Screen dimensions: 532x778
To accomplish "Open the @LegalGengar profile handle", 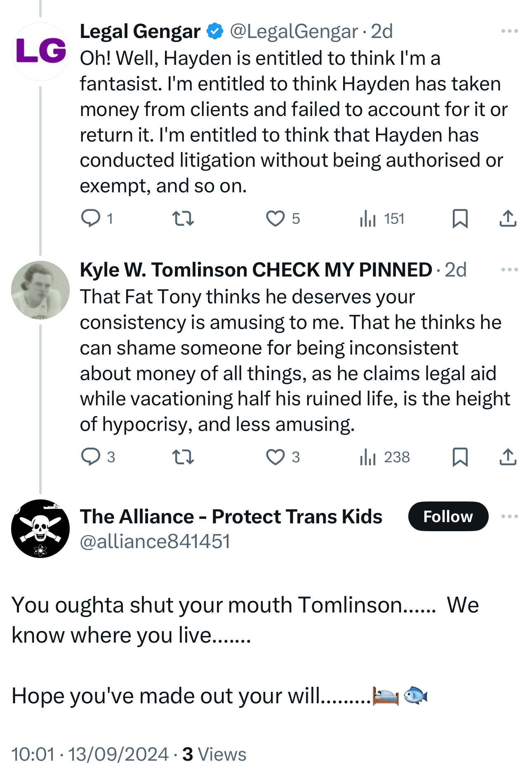I will (294, 31).
